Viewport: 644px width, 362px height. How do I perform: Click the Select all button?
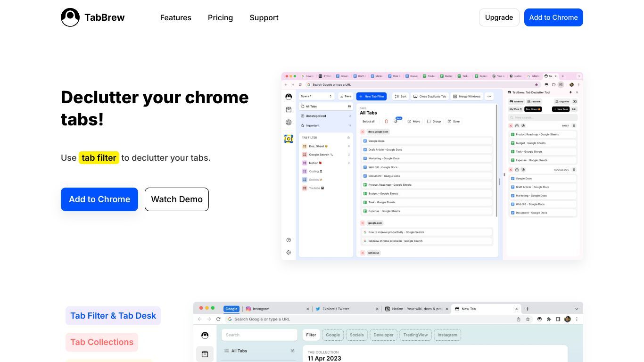click(369, 122)
